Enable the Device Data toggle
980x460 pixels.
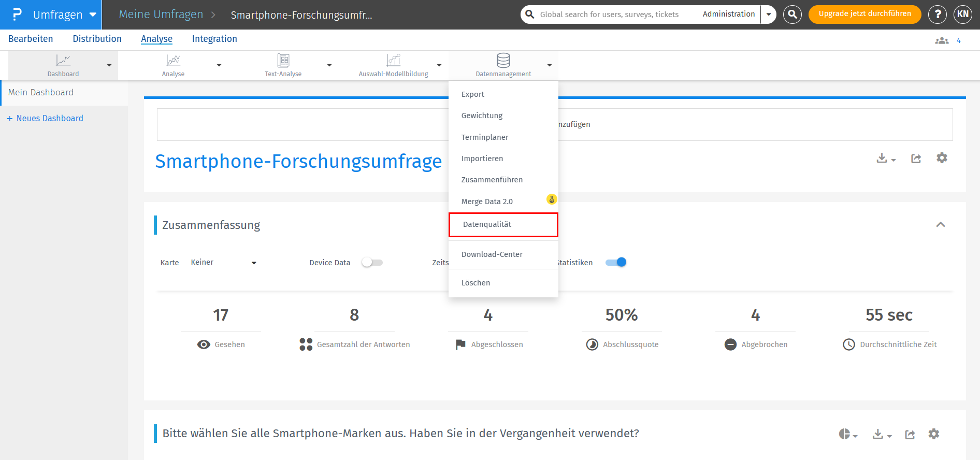(x=372, y=263)
